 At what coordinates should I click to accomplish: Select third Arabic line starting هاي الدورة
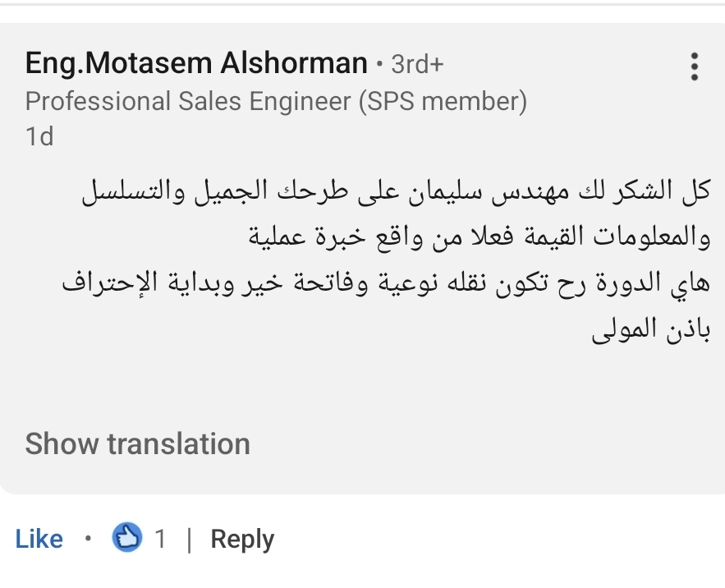tap(386, 283)
